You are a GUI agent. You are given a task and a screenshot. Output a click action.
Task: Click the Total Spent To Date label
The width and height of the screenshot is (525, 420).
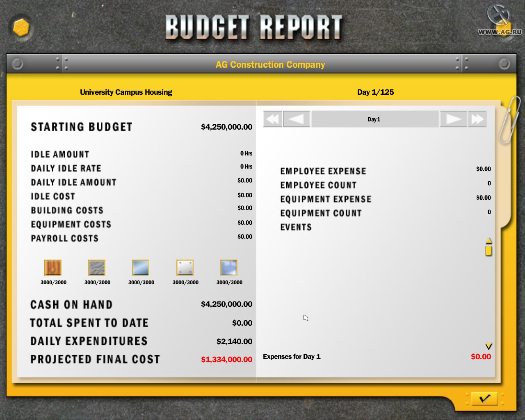coord(89,323)
